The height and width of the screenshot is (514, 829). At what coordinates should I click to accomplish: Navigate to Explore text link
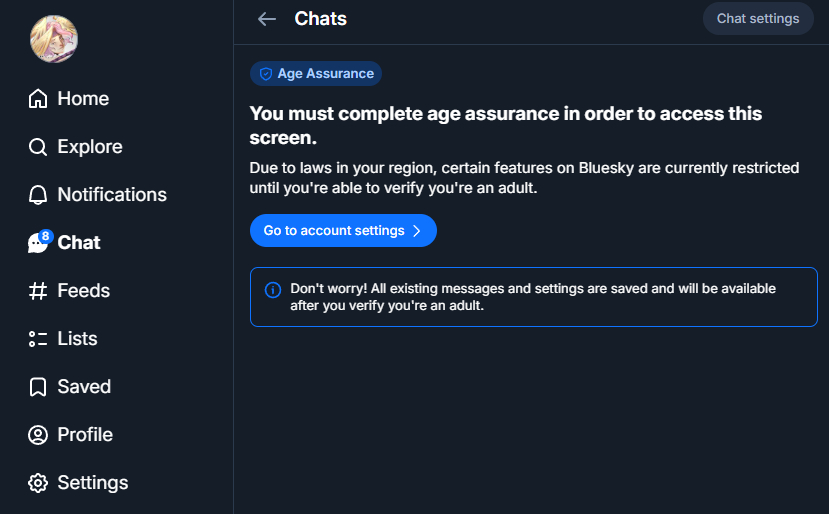pos(90,147)
